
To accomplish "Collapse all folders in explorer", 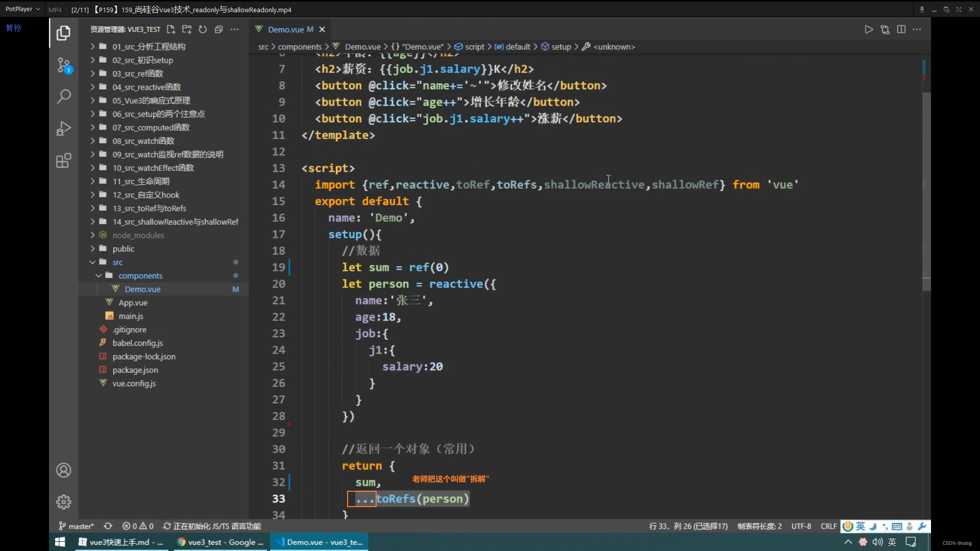I will pyautogui.click(x=218, y=30).
